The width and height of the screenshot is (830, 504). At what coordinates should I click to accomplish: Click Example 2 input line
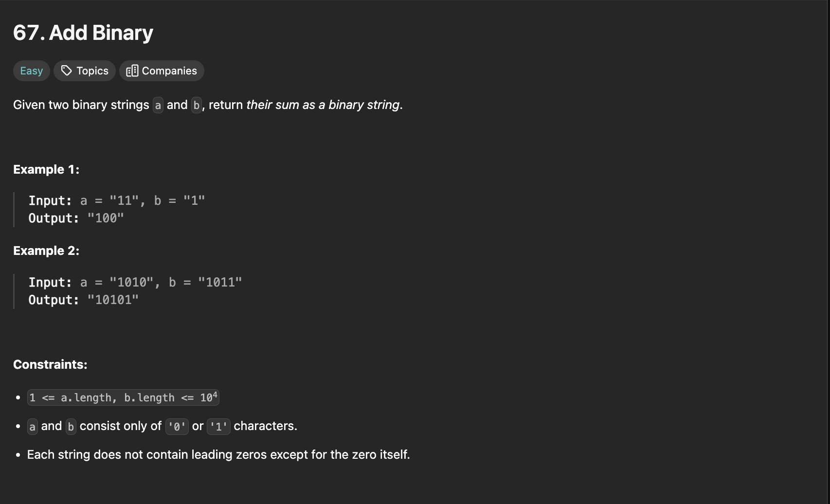[135, 283]
